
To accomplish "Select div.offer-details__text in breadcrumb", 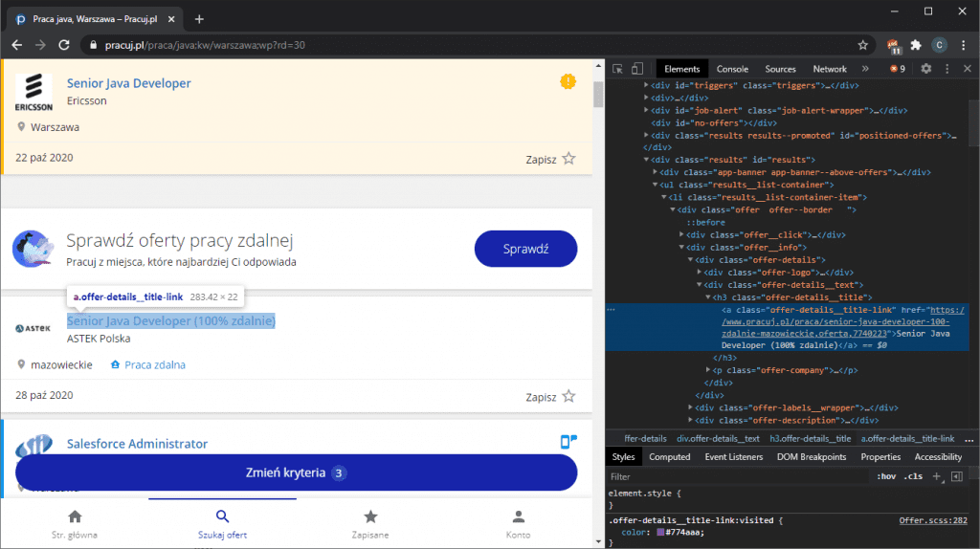I will [718, 438].
